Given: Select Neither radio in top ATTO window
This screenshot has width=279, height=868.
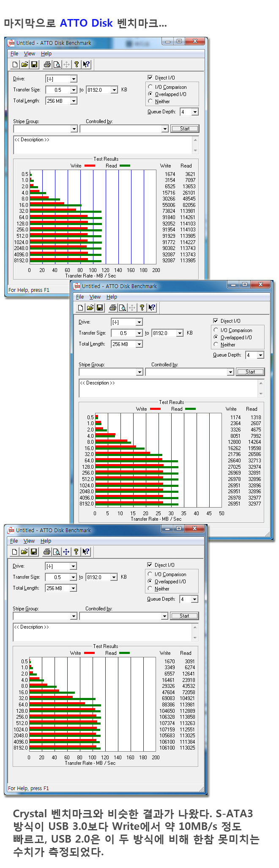Looking at the screenshot, I should pos(150,101).
